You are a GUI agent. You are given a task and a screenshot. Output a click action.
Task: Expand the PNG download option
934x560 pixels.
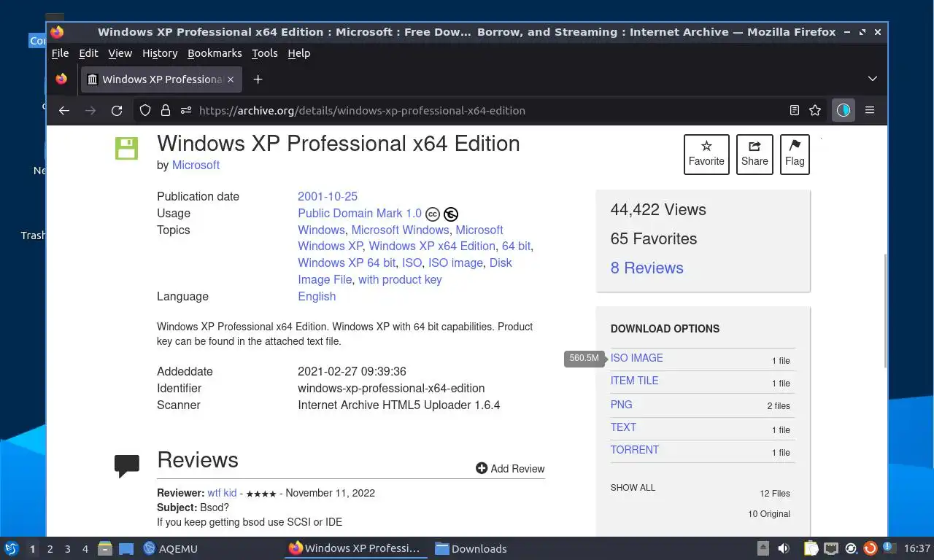click(x=622, y=405)
